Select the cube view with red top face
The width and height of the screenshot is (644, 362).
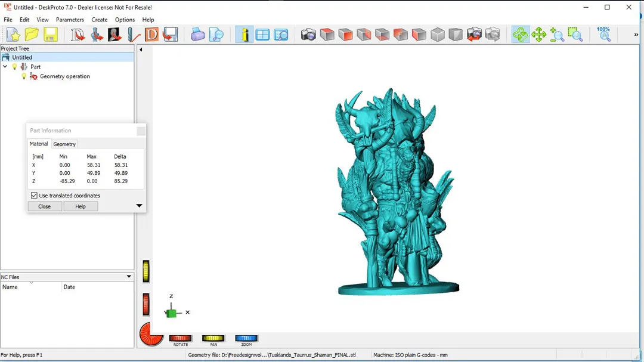[327, 35]
